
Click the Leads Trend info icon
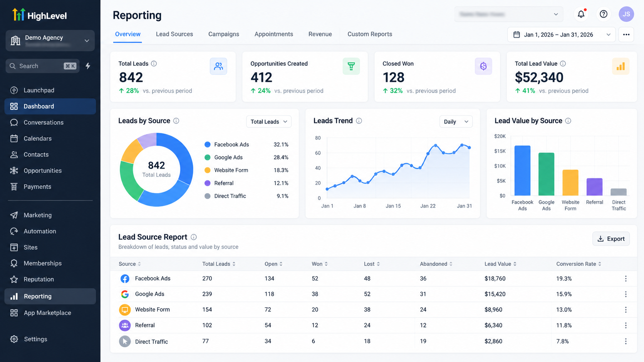359,121
